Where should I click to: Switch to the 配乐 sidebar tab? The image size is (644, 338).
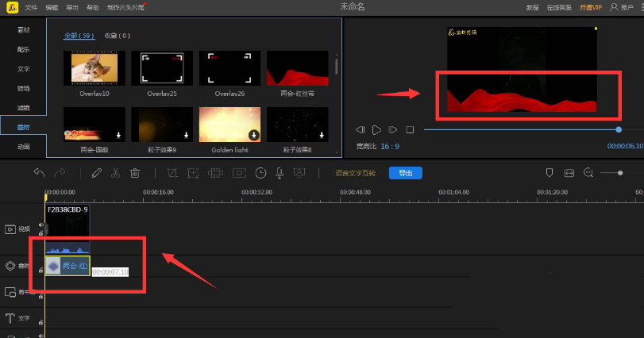tap(23, 49)
